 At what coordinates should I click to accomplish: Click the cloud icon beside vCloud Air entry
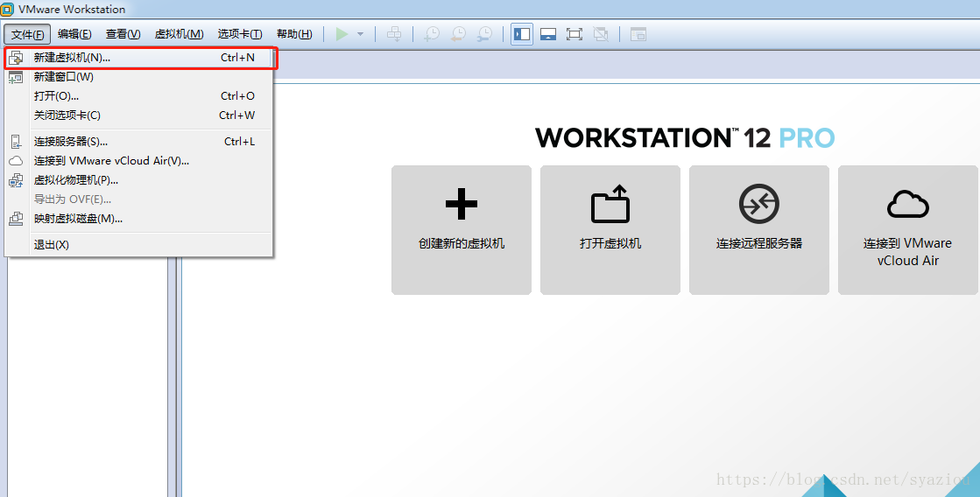[16, 161]
